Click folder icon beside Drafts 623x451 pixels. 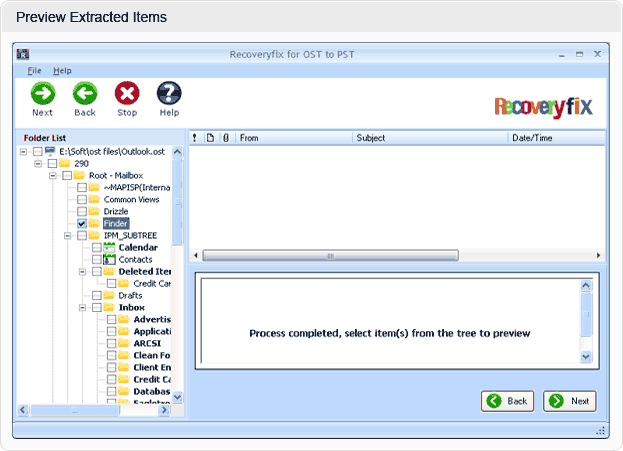tap(109, 295)
